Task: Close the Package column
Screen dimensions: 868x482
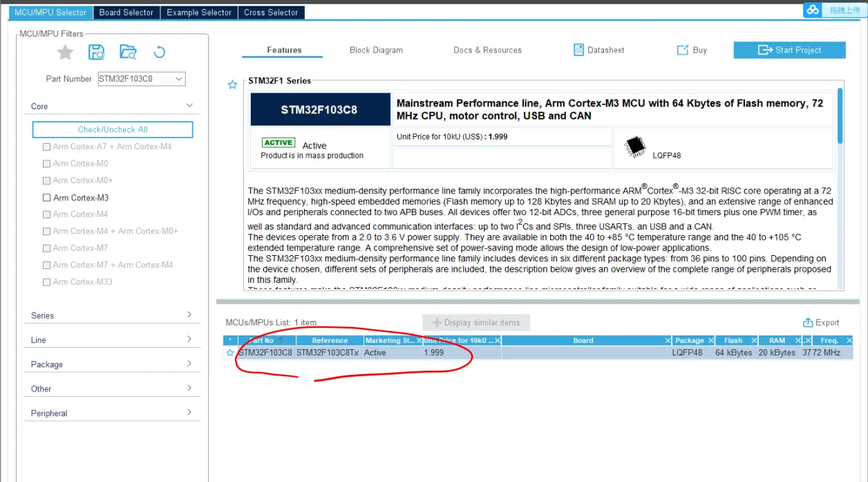Action: pyautogui.click(x=710, y=340)
